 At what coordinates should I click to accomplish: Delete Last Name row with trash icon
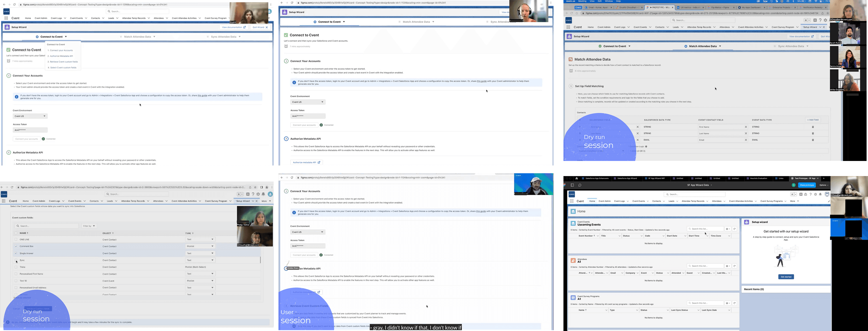[813, 133]
